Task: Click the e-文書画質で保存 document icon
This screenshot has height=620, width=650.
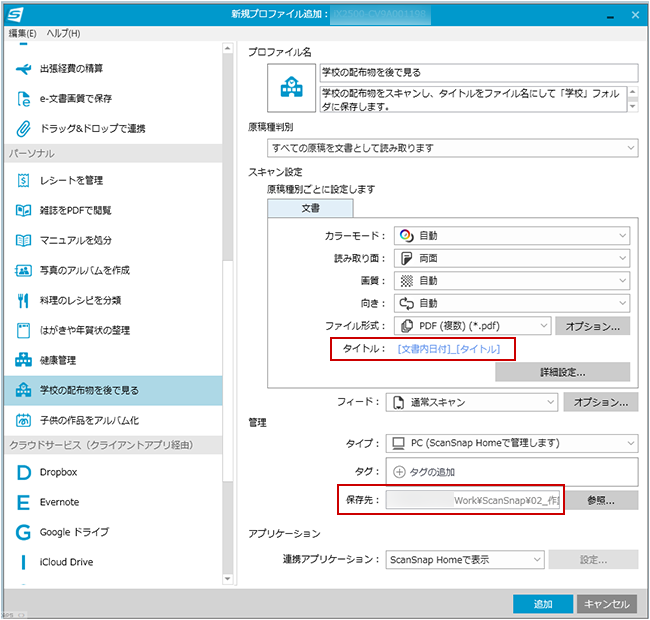Action: point(23,99)
